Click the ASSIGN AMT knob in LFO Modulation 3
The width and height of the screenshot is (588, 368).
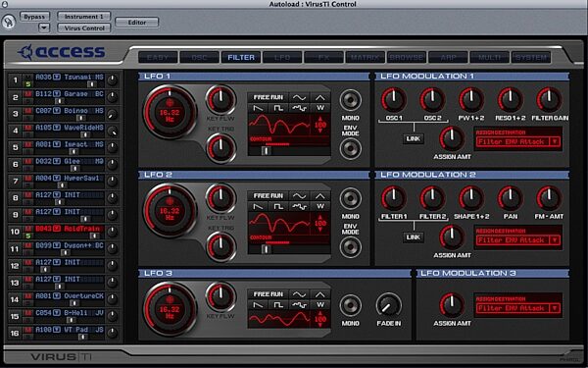coord(452,305)
